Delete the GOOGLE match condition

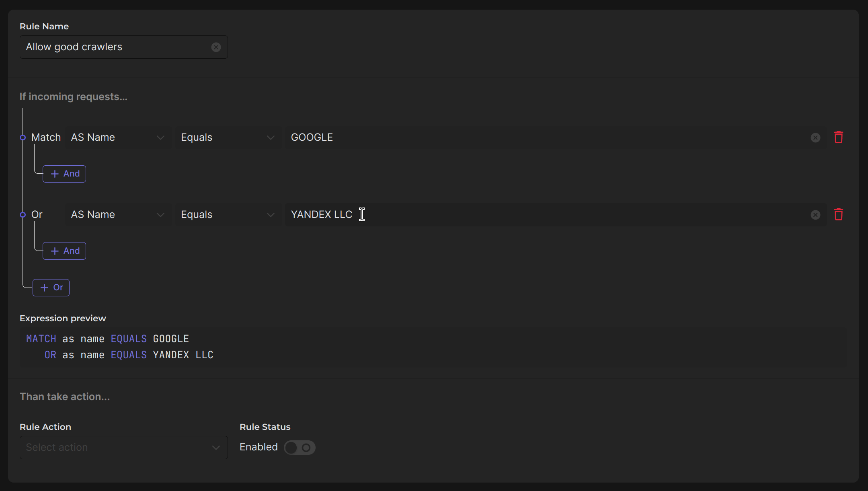tap(838, 138)
